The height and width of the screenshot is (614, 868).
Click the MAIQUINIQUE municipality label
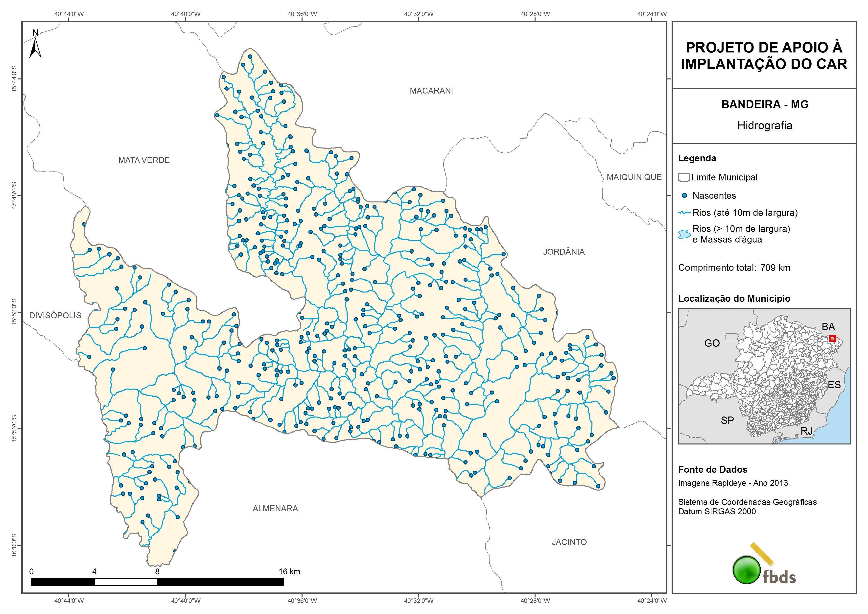point(634,177)
